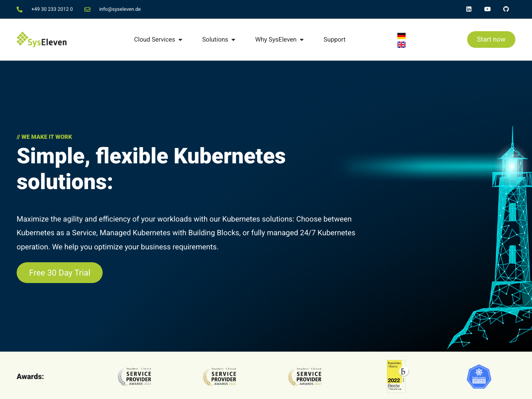Click the Kubernetes Certified badge

point(479,376)
